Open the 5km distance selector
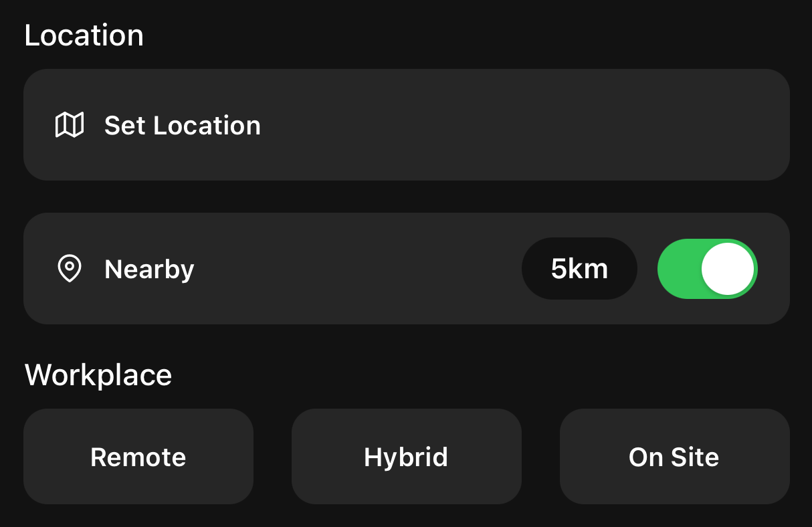The height and width of the screenshot is (527, 812). click(579, 269)
